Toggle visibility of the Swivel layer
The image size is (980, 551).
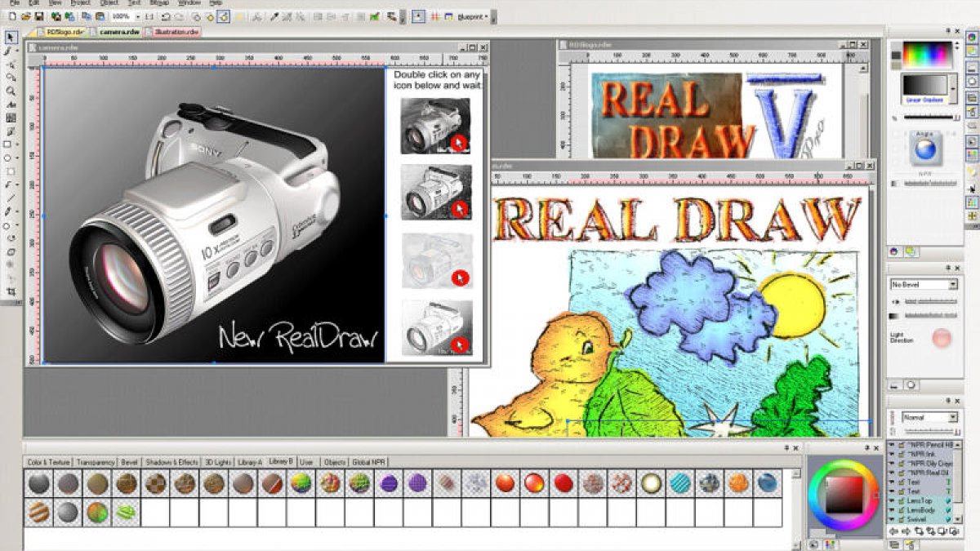point(892,518)
